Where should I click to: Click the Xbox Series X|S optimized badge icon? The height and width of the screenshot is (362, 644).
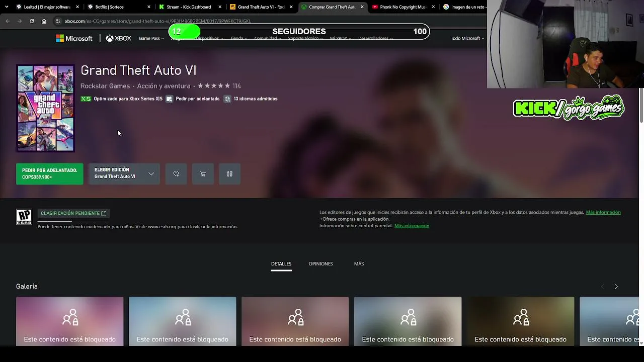coord(86,99)
